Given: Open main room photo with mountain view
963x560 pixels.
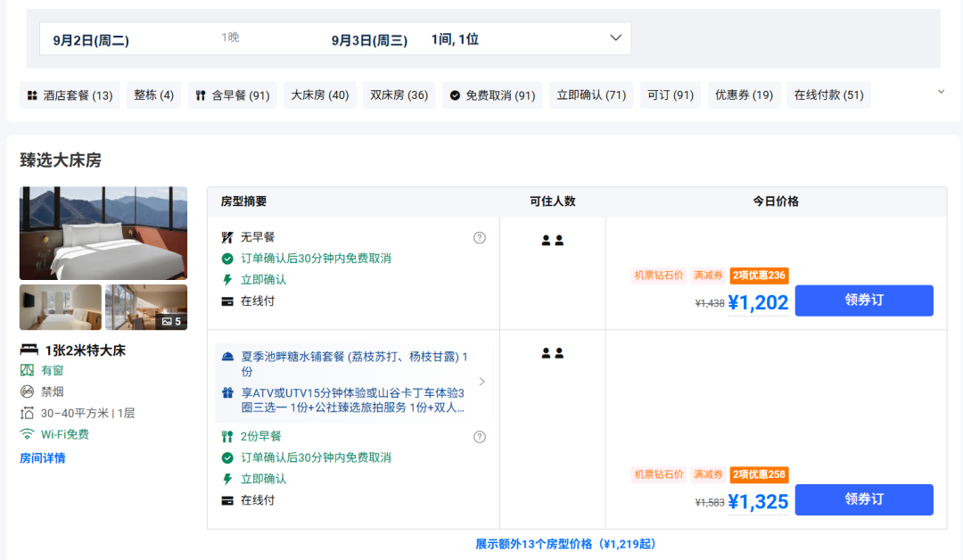Looking at the screenshot, I should click(x=103, y=234).
